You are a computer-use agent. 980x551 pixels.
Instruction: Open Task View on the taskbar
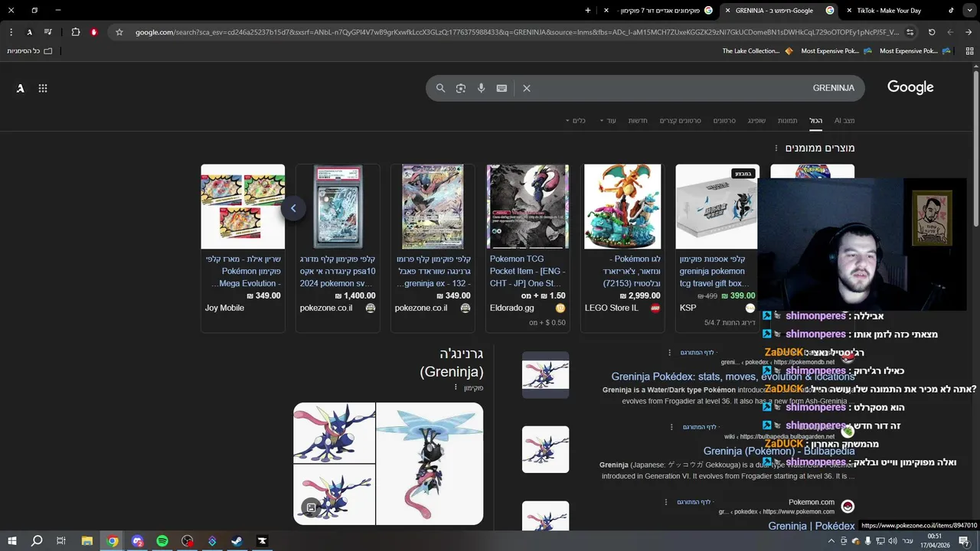pos(61,541)
